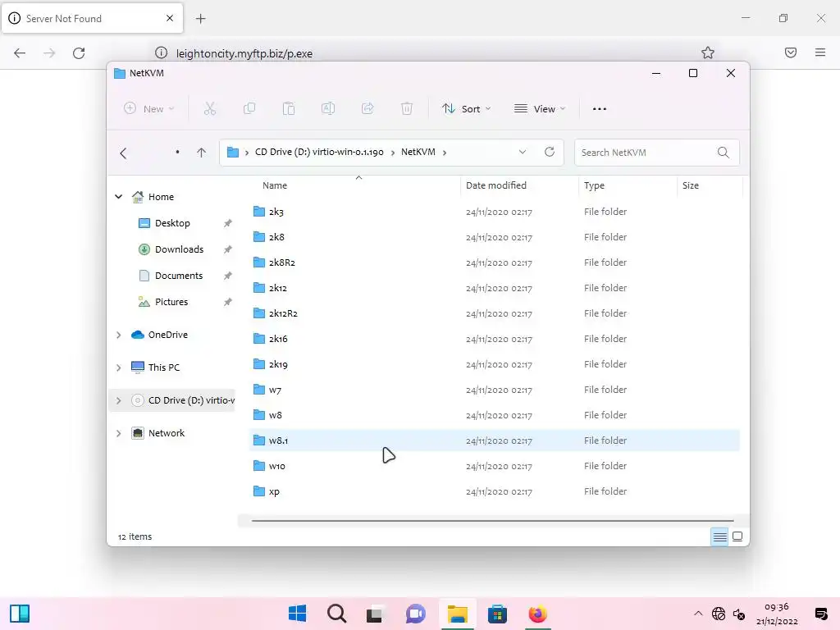The image size is (840, 630).
Task: Sort by Name column header
Action: pos(275,185)
